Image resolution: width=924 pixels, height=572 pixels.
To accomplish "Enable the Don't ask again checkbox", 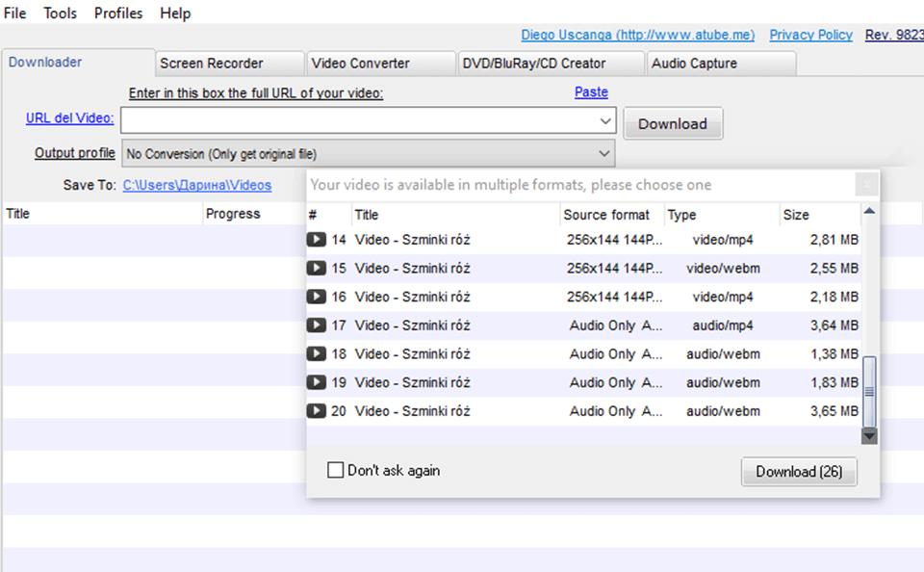I will [x=336, y=470].
